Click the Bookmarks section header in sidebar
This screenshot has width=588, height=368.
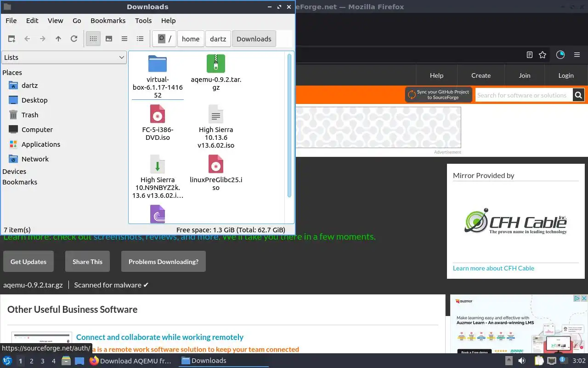(x=20, y=182)
